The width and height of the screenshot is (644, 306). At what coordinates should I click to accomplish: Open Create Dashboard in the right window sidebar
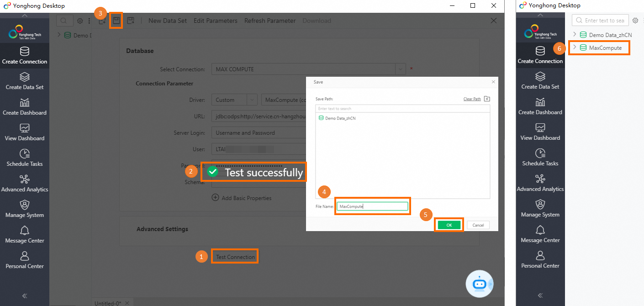point(540,106)
